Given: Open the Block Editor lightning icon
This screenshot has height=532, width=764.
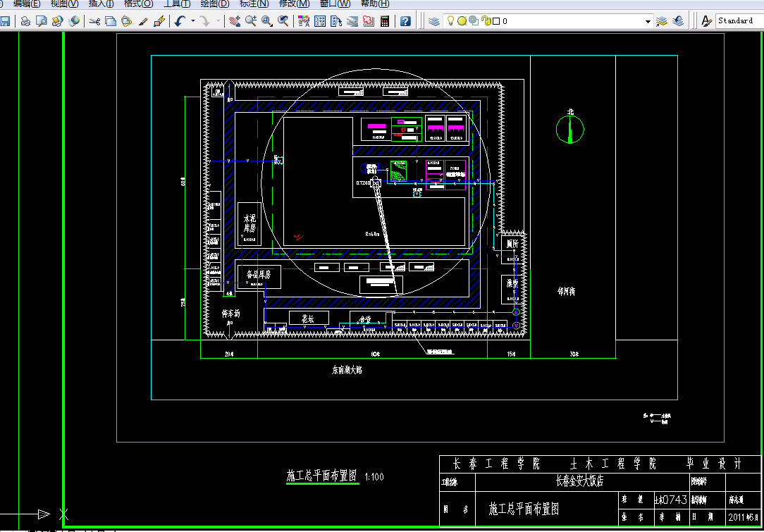Looking at the screenshot, I should [x=159, y=21].
